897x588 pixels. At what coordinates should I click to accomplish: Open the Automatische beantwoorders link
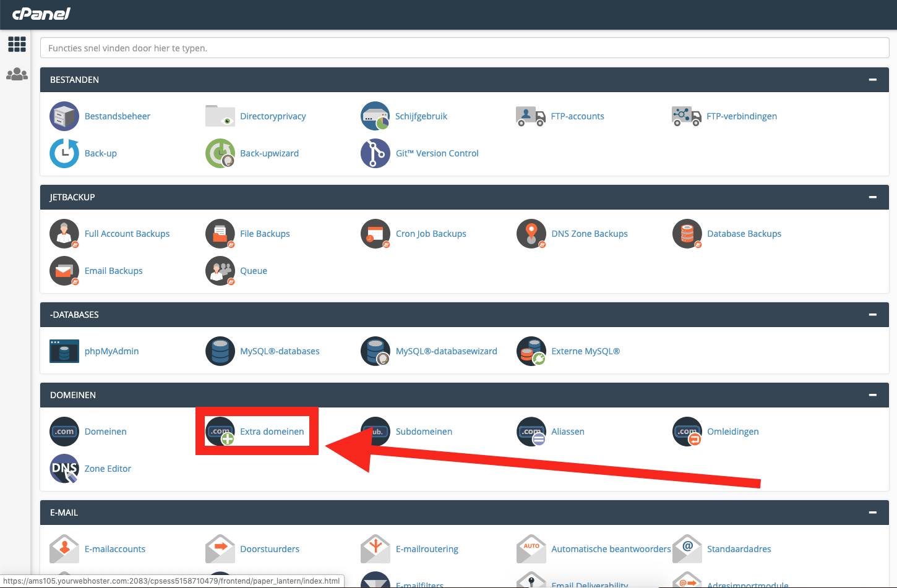[x=611, y=549]
